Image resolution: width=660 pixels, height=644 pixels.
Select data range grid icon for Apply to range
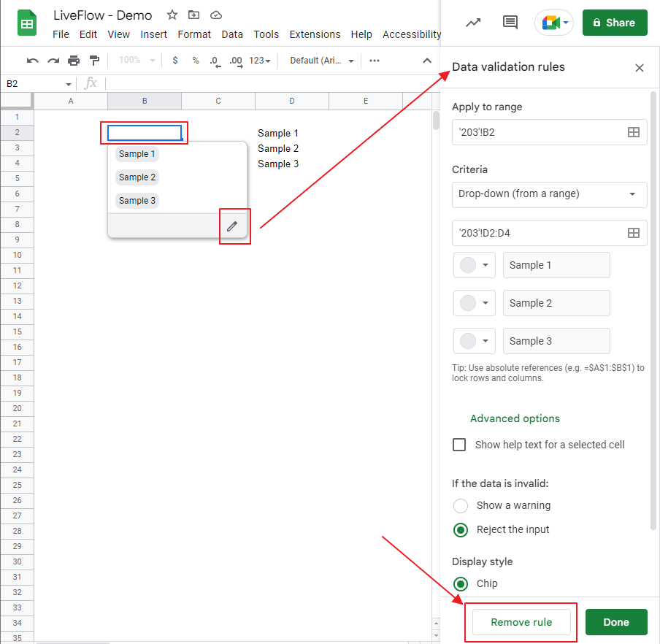click(634, 132)
